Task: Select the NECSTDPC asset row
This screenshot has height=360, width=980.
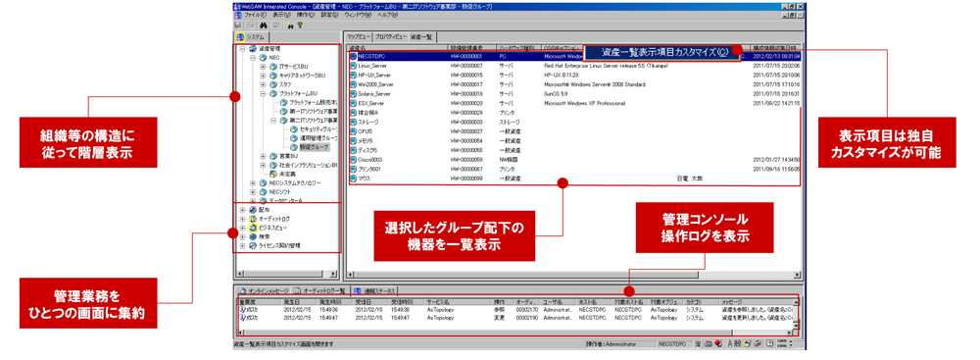Action: pos(574,56)
